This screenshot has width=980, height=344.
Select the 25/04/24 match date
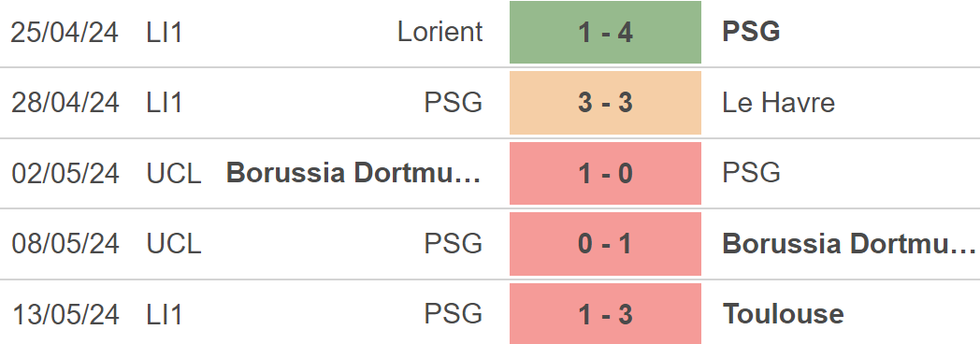pyautogui.click(x=65, y=32)
